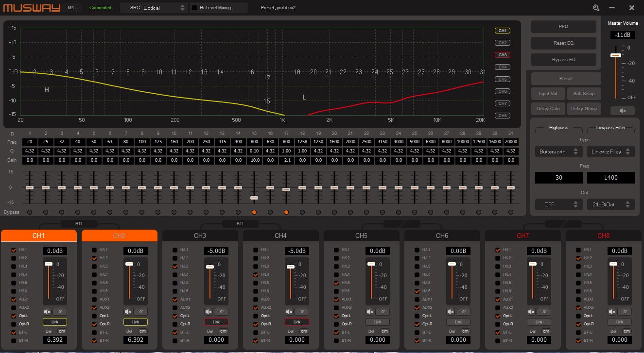The image size is (644, 353).
Task: Click the Reset EQ button
Action: [x=563, y=43]
